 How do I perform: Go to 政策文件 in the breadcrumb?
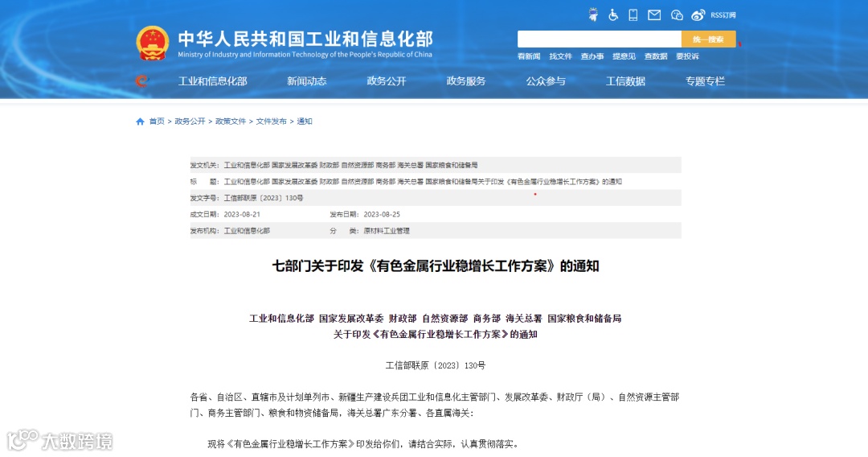click(x=231, y=121)
